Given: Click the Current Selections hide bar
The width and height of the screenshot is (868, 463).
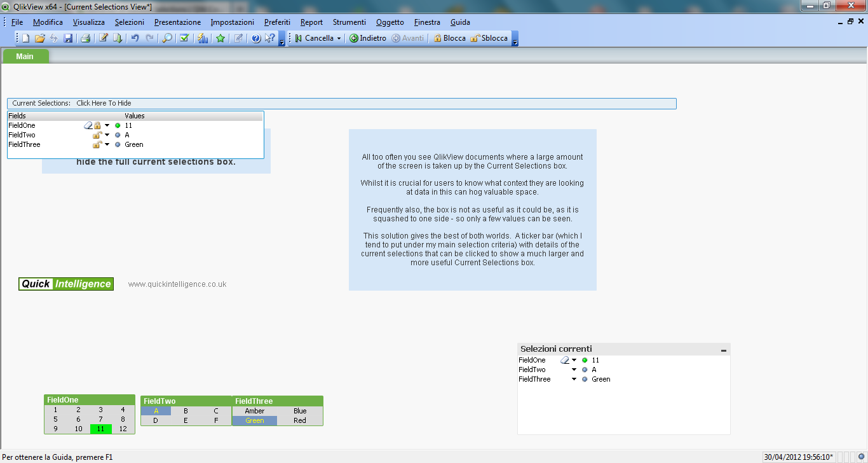Looking at the screenshot, I should pos(342,103).
